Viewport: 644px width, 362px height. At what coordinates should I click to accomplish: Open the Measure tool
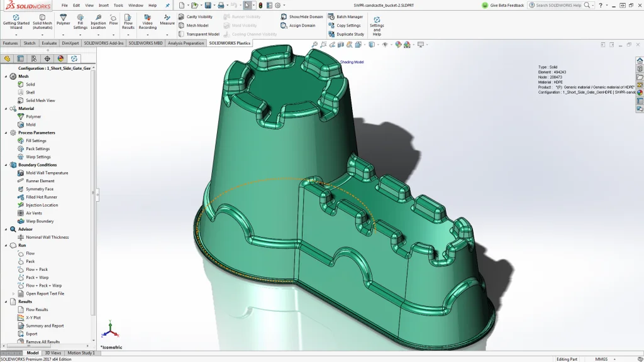pos(167,19)
